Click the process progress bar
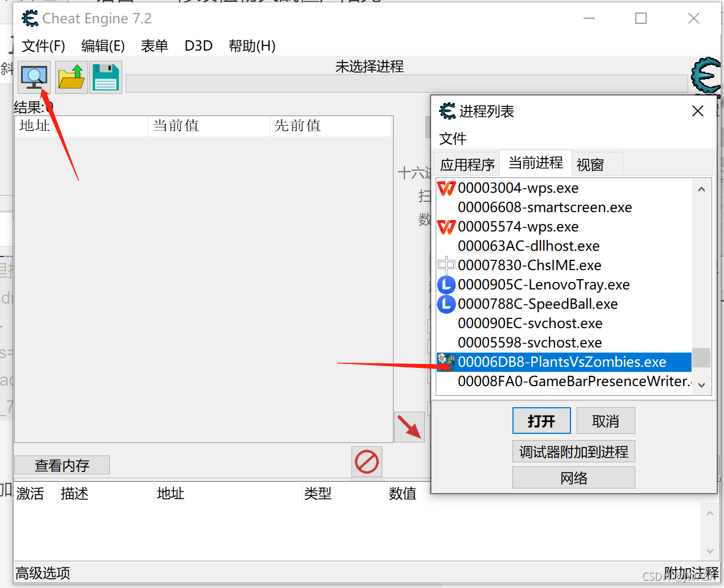The height and width of the screenshot is (588, 724). click(407, 84)
